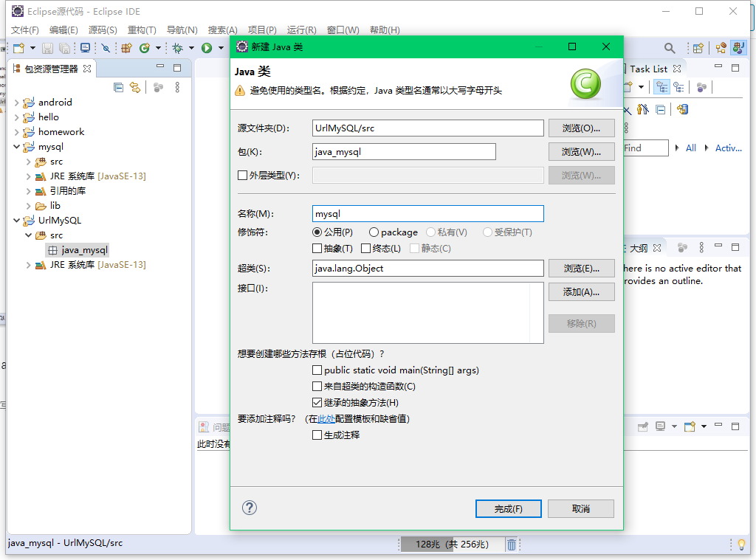Enable the 抽象(T) checkbox
This screenshot has height=560, width=756.
coord(317,247)
